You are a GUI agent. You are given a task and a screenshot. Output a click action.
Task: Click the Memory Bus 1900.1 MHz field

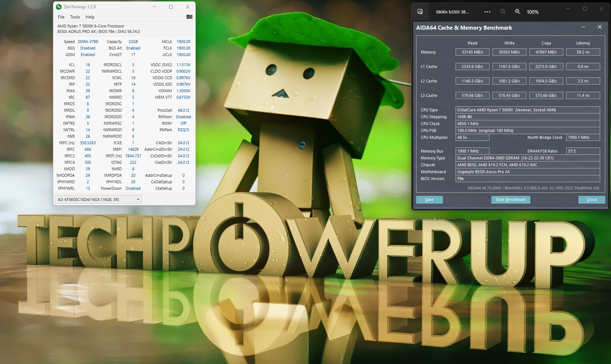(473, 151)
